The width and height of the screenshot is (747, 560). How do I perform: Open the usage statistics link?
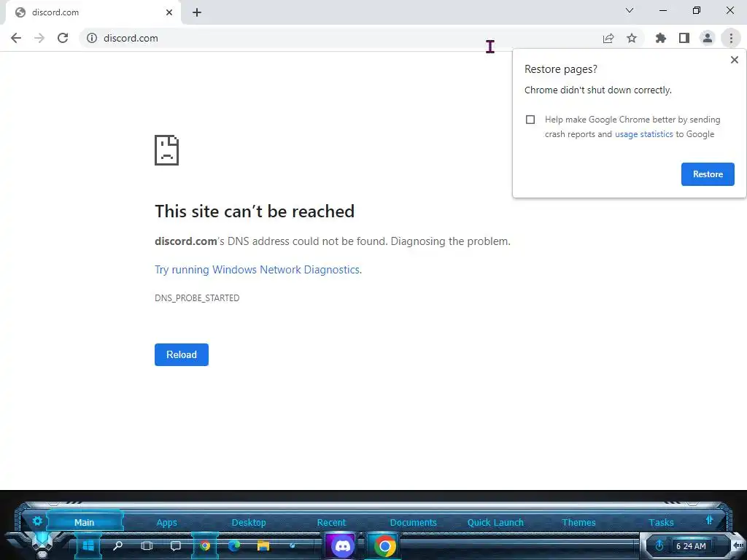[x=643, y=134]
